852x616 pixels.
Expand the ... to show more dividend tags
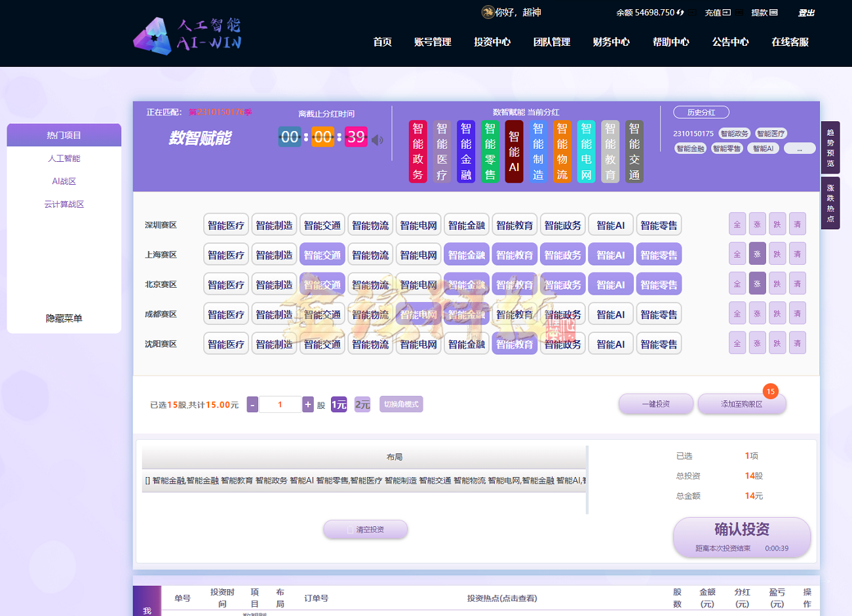tap(800, 148)
